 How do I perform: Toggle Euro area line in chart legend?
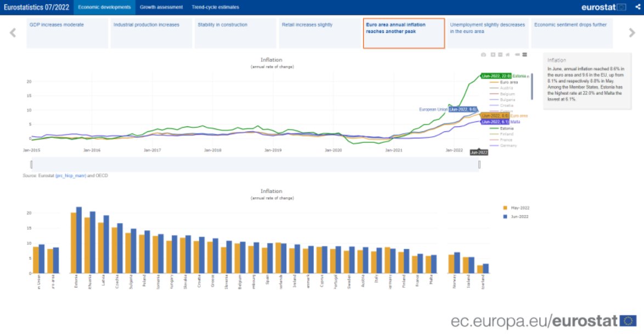pyautogui.click(x=504, y=82)
